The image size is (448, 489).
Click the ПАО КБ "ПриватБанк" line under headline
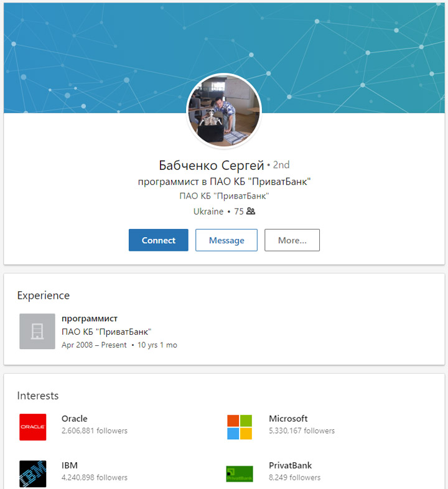point(224,196)
